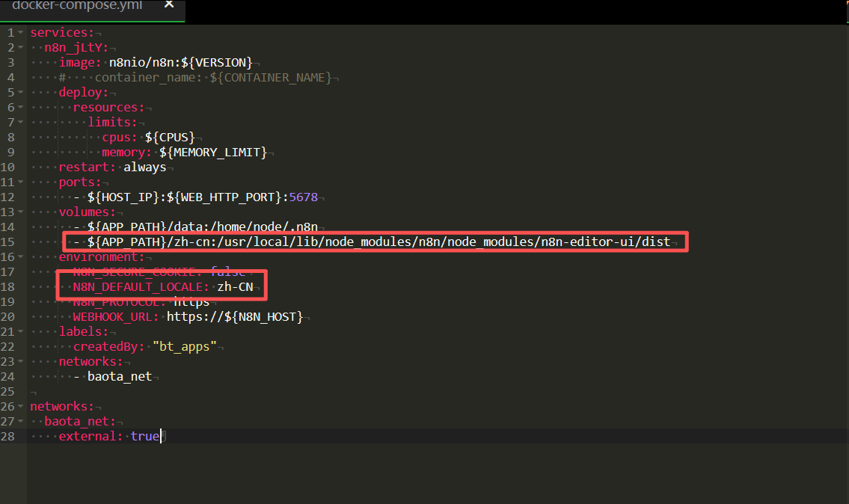Click the restart always value
This screenshot has height=504, width=849.
pos(144,167)
